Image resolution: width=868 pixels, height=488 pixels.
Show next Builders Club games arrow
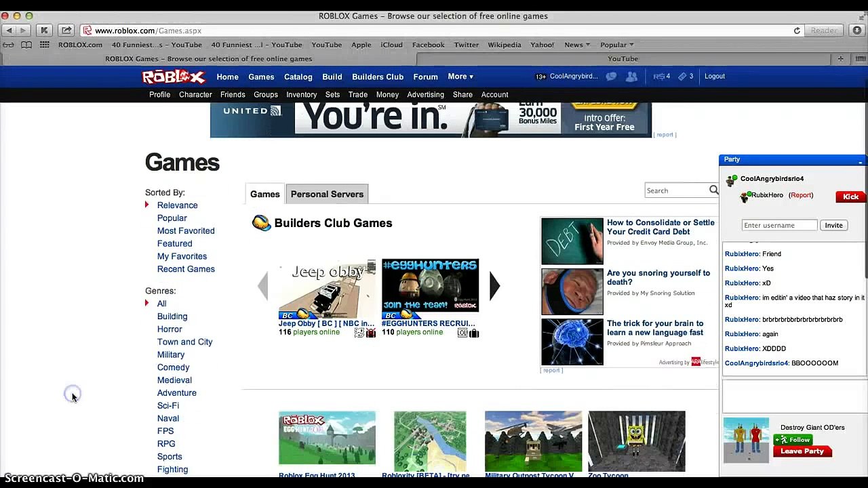point(494,286)
